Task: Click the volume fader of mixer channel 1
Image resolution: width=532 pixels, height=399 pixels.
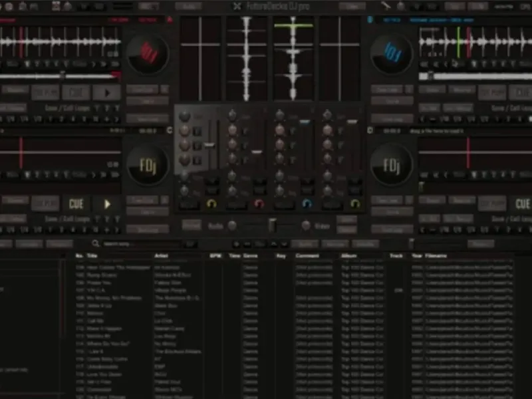Action: pyautogui.click(x=209, y=145)
